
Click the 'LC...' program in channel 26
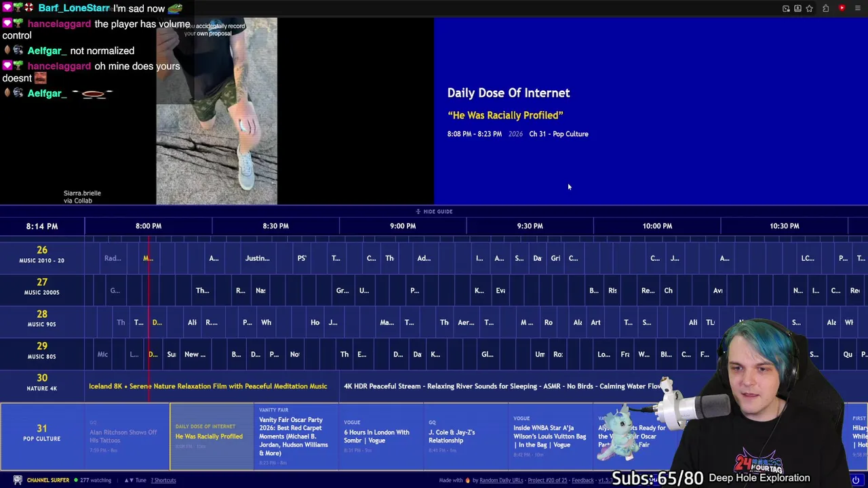[x=808, y=258]
